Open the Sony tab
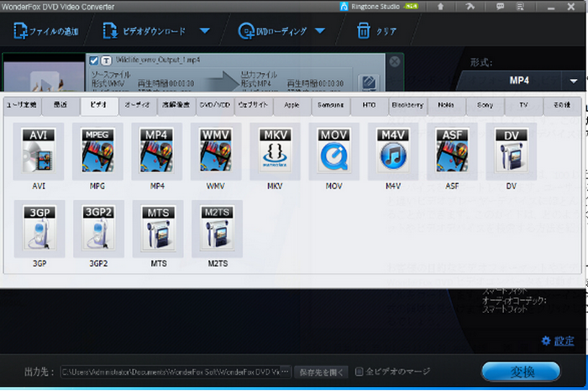 coord(486,105)
